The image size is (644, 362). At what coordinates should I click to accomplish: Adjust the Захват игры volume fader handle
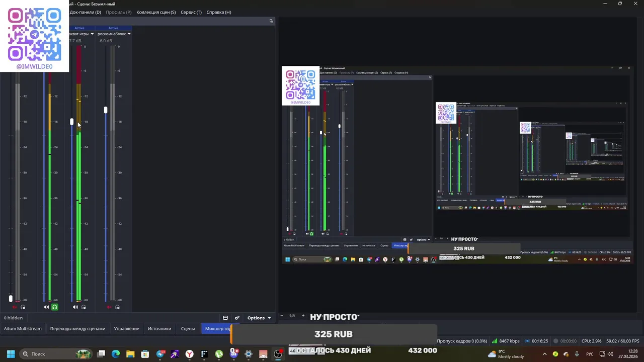[x=72, y=122]
